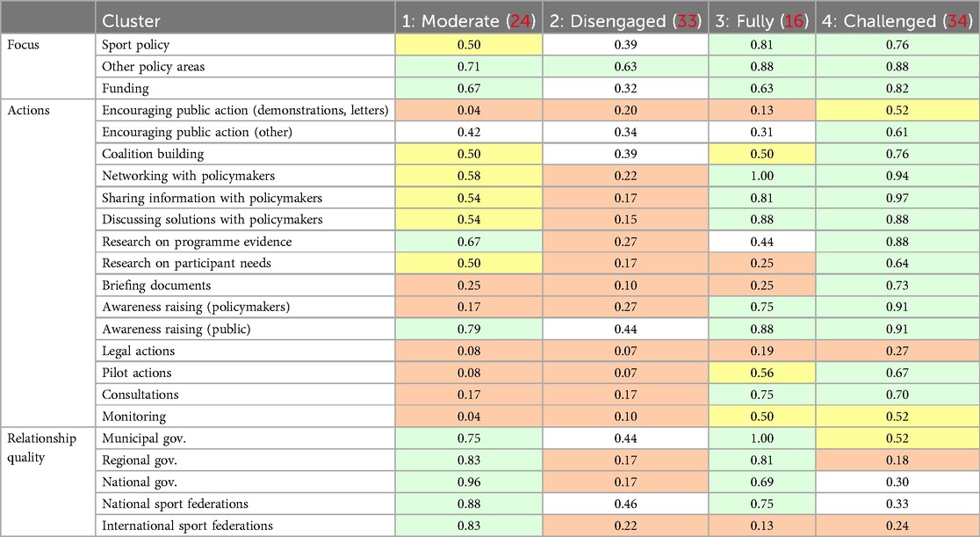
Task: Click the "Consultations" row label
Action: (x=140, y=395)
